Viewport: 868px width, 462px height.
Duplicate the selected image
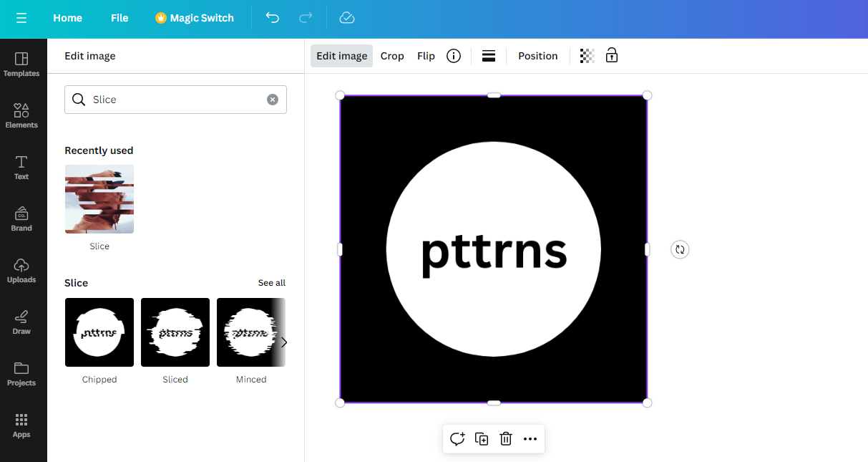[x=482, y=439]
